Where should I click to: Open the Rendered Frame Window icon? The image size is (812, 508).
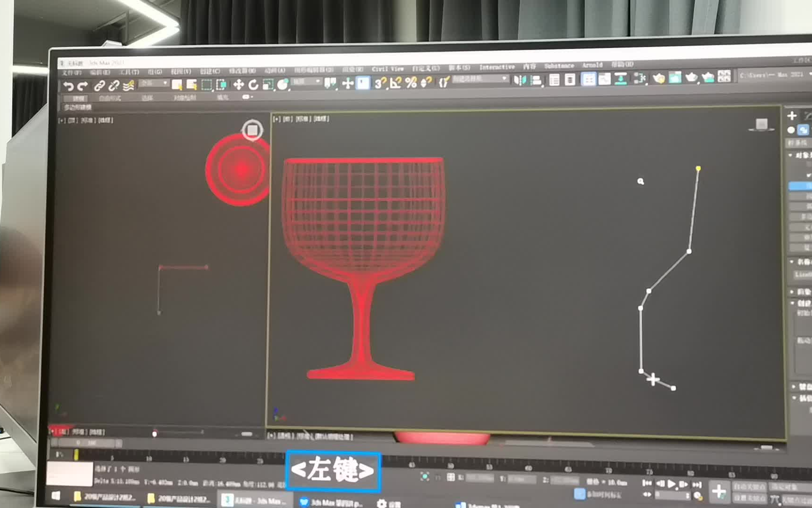coord(675,77)
